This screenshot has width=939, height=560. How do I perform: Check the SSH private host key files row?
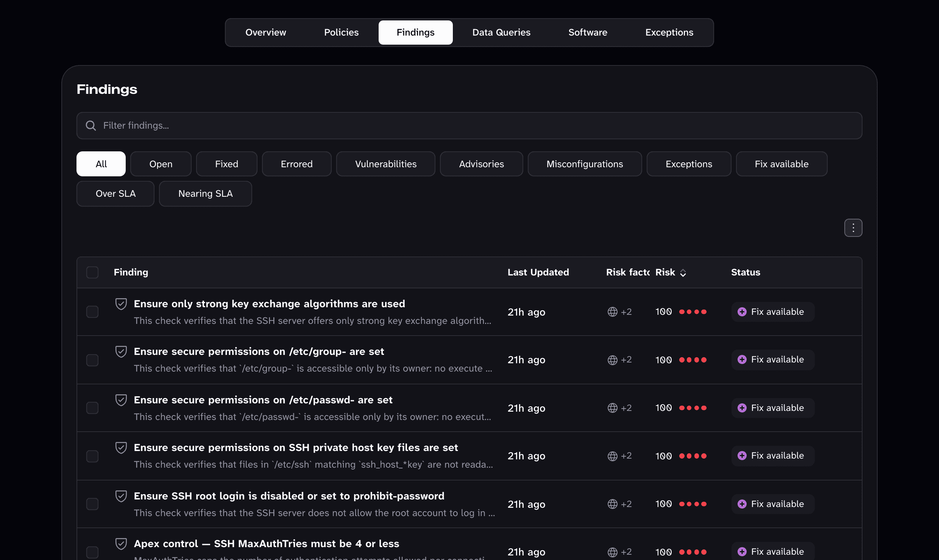tap(92, 456)
